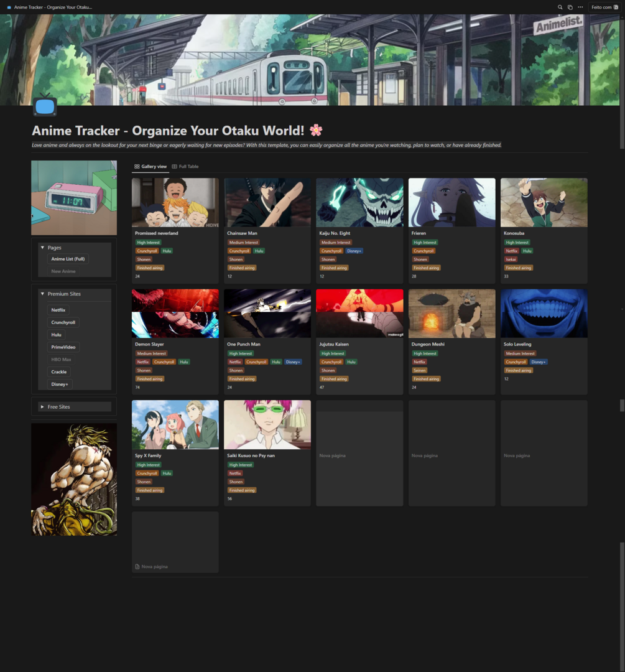Viewport: 625px width, 672px height.
Task: Click the Nova página card with page icon
Action: tap(175, 542)
